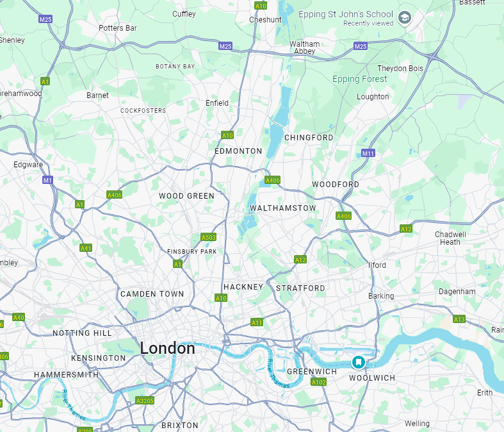
Task: Click the Chingford district label
Action: pos(309,138)
